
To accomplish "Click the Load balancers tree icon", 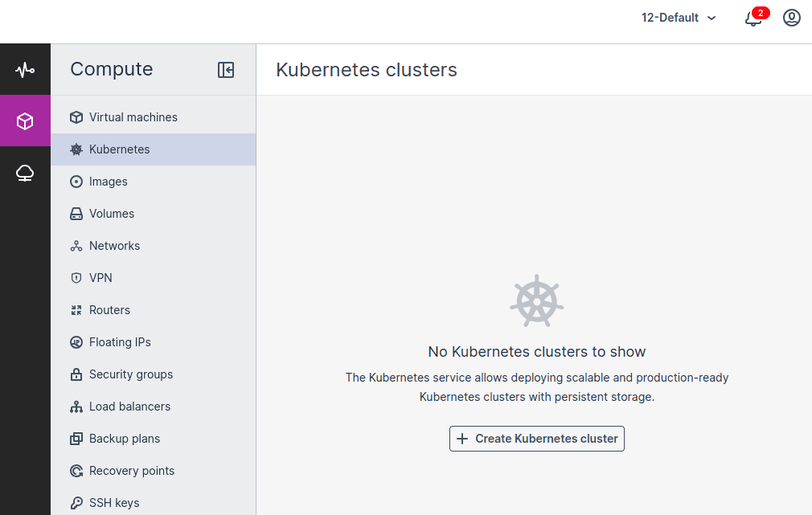I will (x=76, y=407).
